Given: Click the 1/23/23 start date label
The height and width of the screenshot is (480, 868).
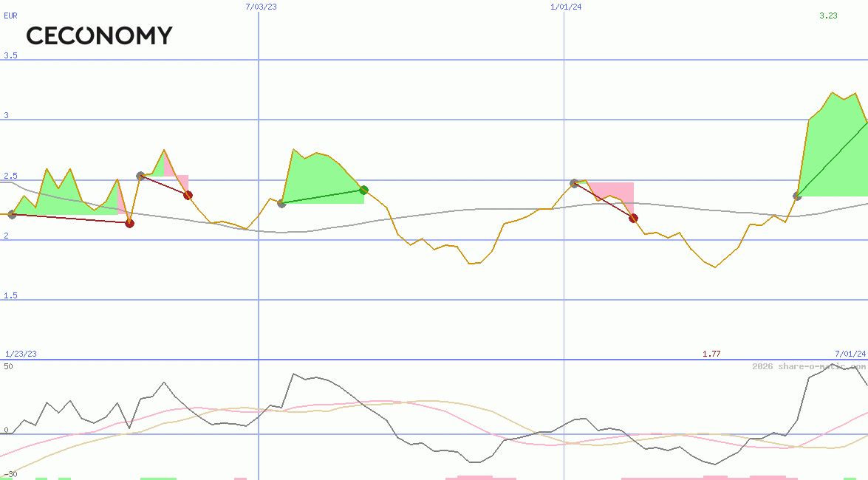Looking at the screenshot, I should [x=21, y=354].
